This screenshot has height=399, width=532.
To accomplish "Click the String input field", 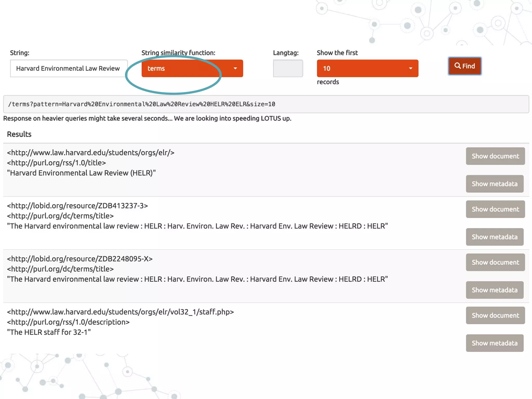I will (69, 68).
